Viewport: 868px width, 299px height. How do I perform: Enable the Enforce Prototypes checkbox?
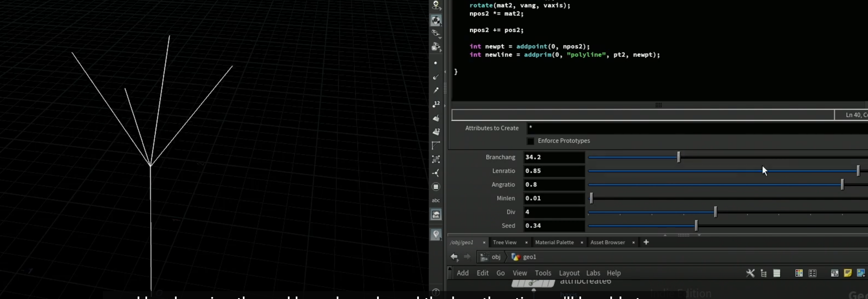[x=530, y=141]
